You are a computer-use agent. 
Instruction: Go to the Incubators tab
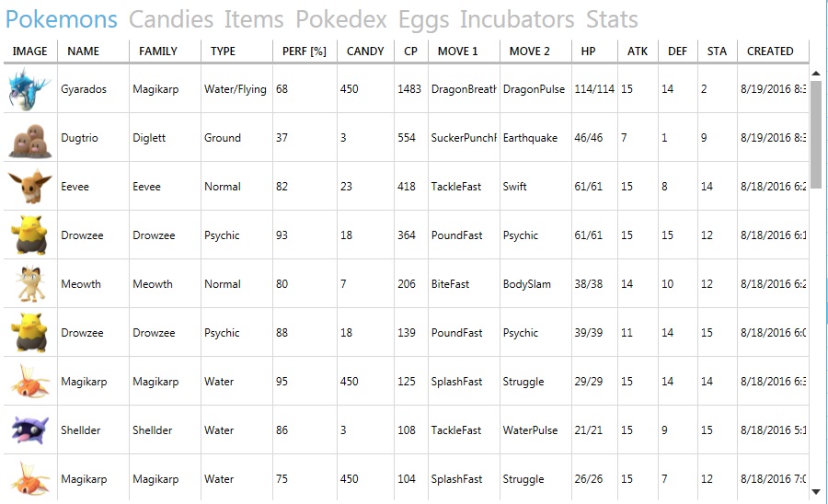[517, 19]
